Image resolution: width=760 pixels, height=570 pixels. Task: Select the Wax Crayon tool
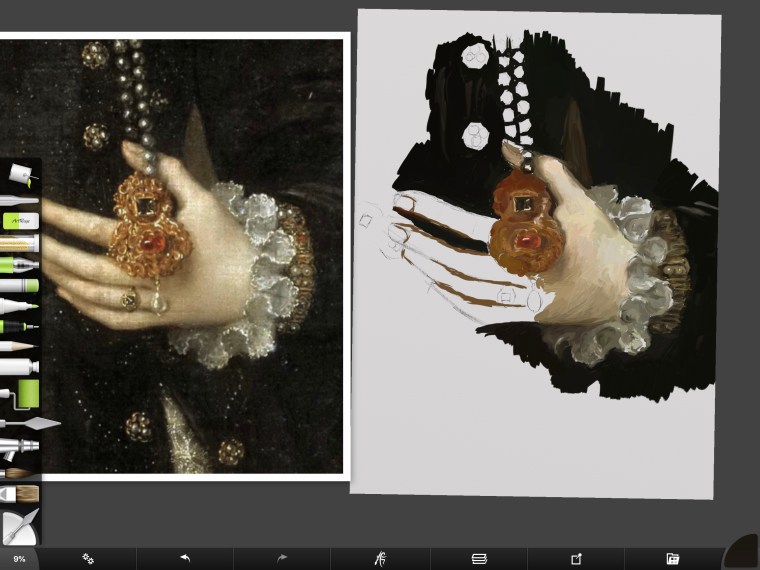tap(19, 285)
